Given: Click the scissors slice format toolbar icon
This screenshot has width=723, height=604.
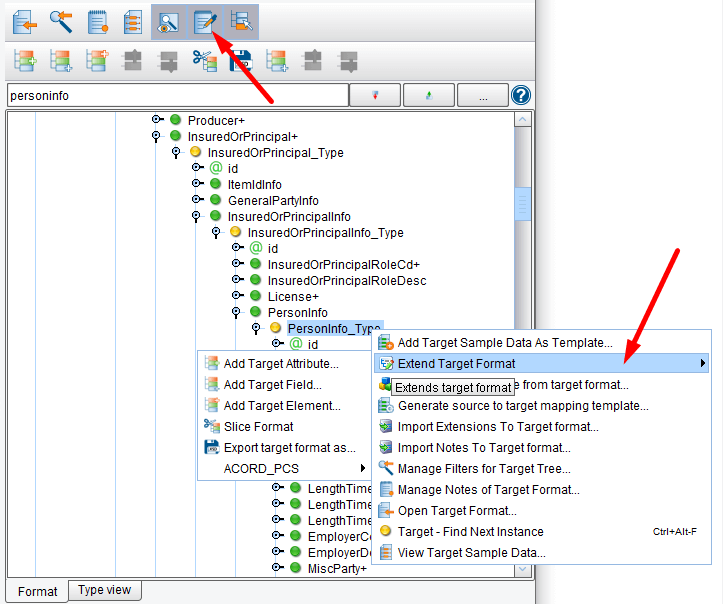Looking at the screenshot, I should click(x=204, y=61).
